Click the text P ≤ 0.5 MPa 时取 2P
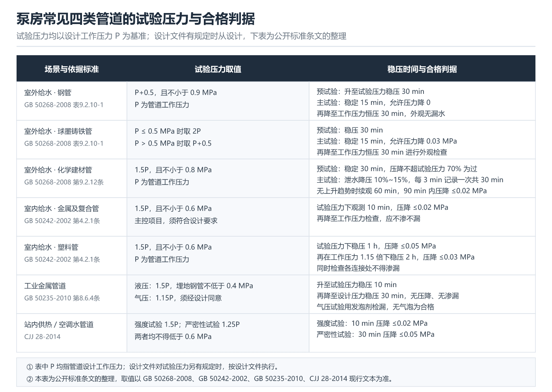The image size is (552, 392). click(x=168, y=131)
